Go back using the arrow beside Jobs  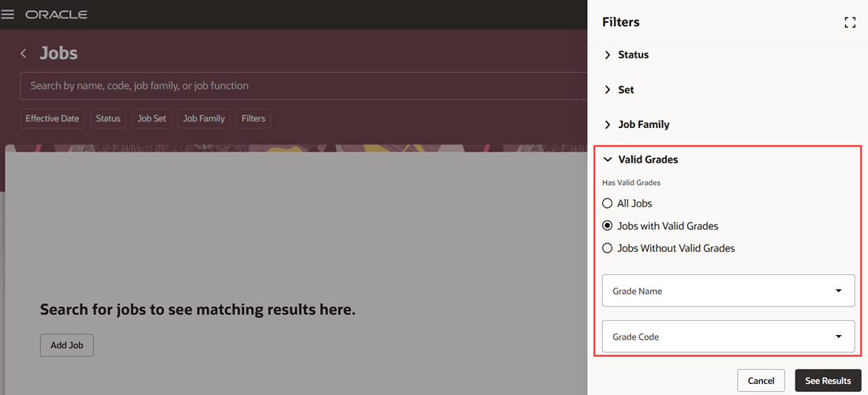23,53
